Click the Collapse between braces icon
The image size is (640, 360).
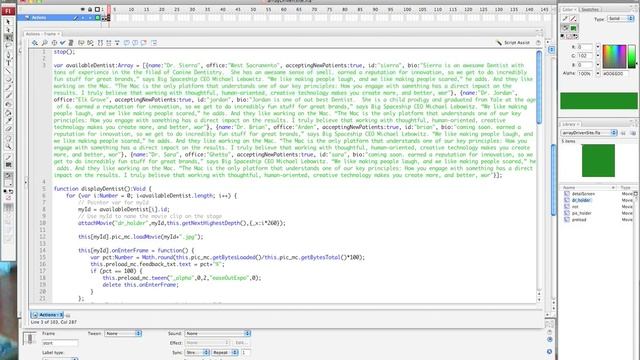100,42
